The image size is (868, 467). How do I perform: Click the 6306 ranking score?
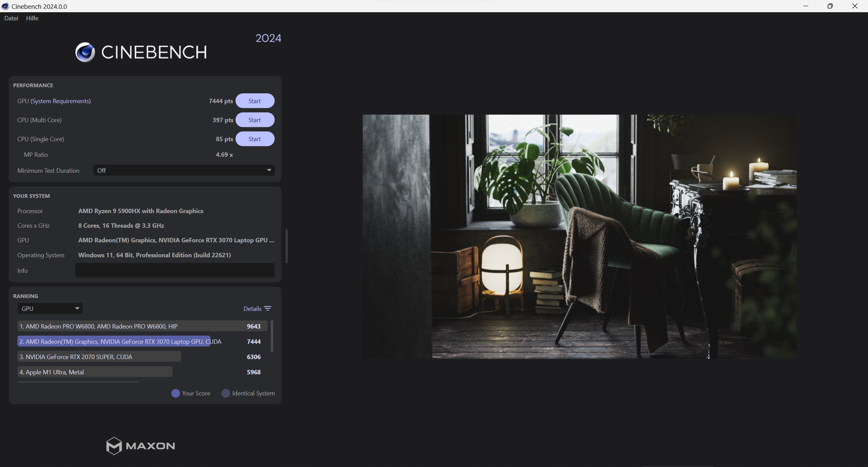(254, 357)
